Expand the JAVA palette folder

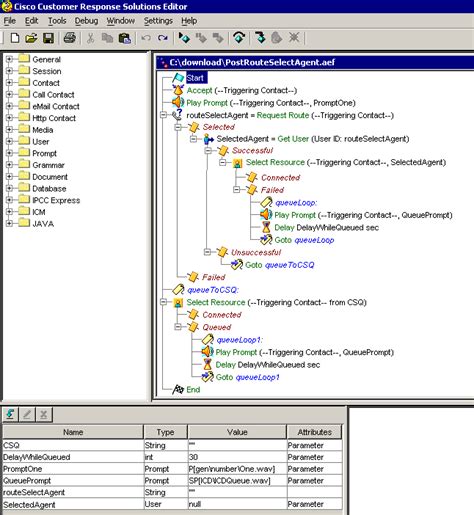click(9, 223)
